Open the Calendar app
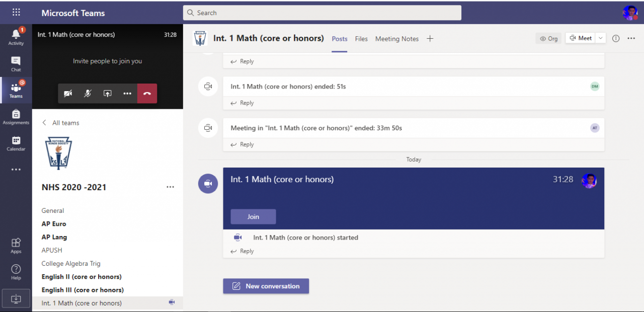 (x=16, y=143)
